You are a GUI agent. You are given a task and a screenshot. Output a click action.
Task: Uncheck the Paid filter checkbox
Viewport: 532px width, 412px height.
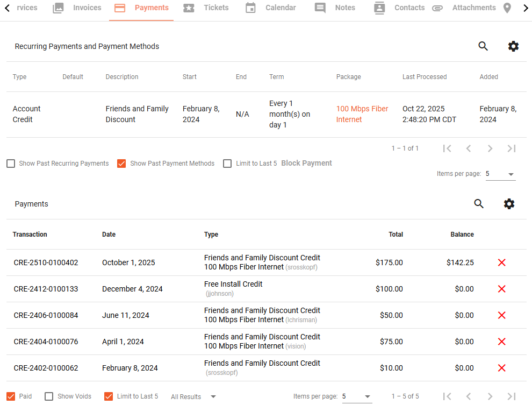11,396
